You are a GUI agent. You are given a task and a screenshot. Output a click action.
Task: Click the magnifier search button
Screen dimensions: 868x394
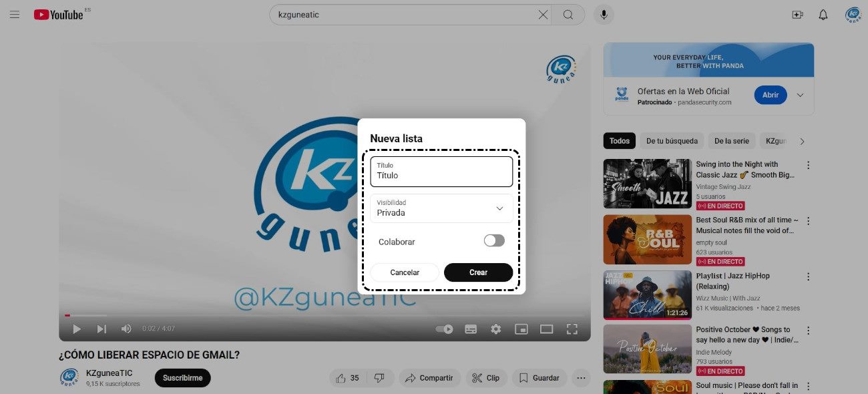pos(568,15)
